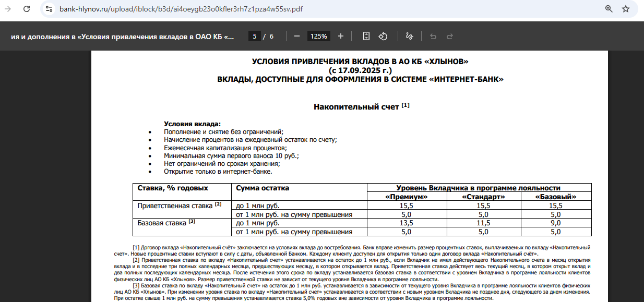Click heading 'Накопительный счет'

(x=356, y=106)
